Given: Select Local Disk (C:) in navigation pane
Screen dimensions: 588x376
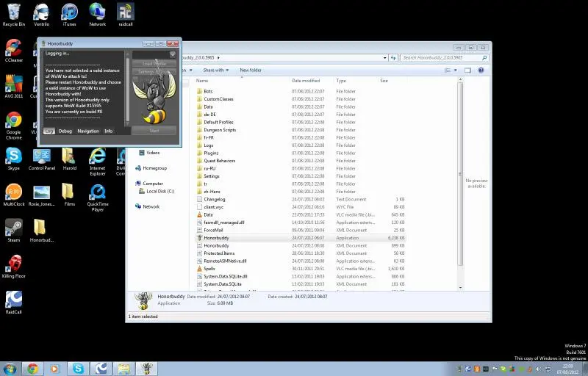Looking at the screenshot, I should (x=157, y=191).
